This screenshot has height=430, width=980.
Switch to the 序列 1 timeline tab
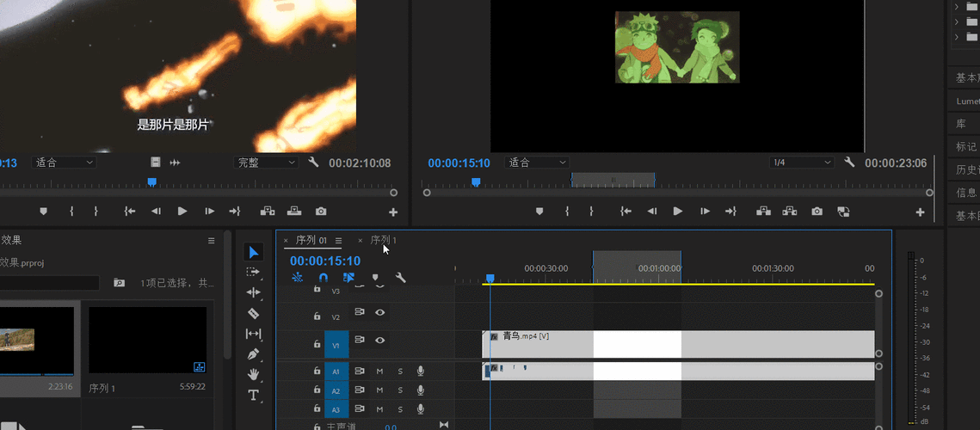pyautogui.click(x=383, y=241)
